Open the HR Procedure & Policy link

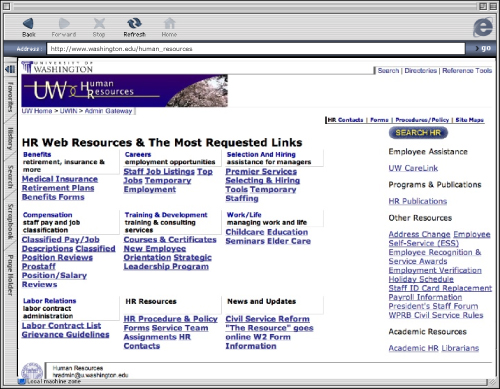(x=170, y=319)
